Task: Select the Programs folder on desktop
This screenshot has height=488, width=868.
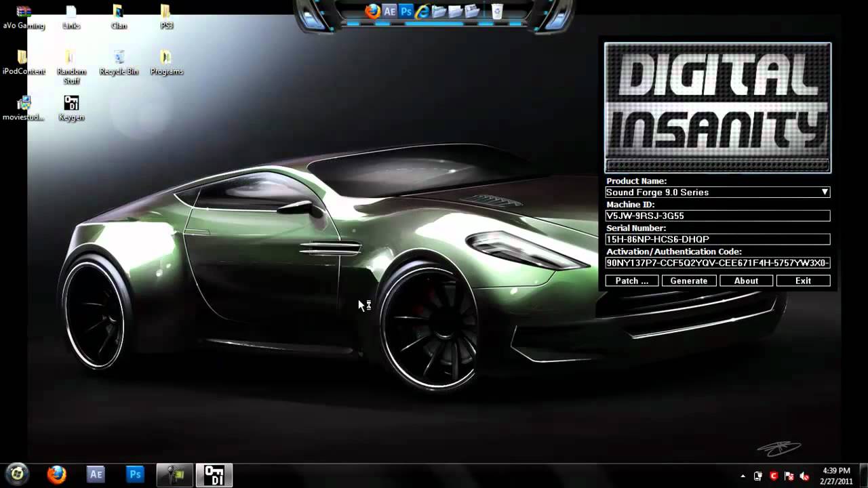Action: [166, 63]
